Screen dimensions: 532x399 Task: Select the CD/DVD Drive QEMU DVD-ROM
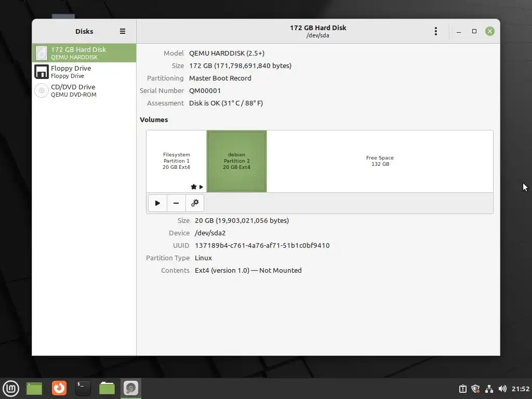click(84, 90)
